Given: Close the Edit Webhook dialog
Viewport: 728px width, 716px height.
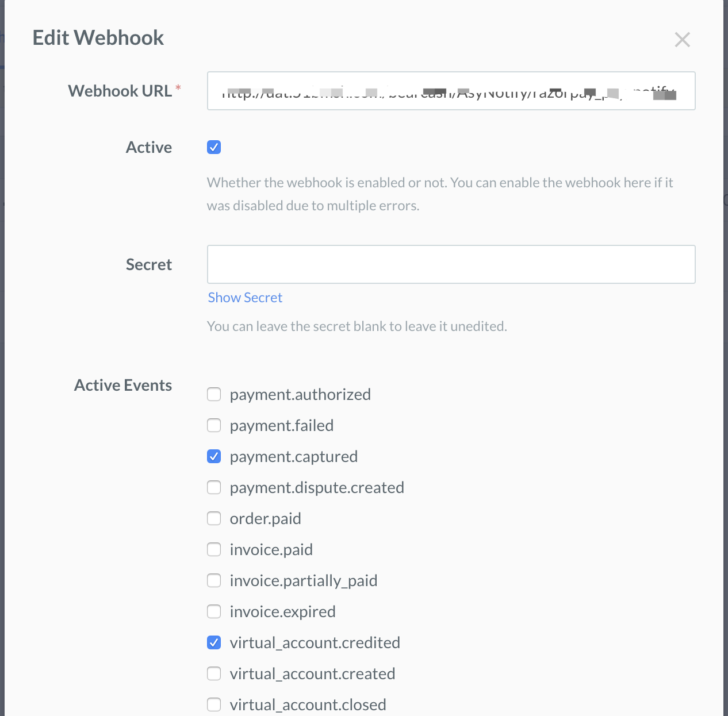Looking at the screenshot, I should pos(682,39).
